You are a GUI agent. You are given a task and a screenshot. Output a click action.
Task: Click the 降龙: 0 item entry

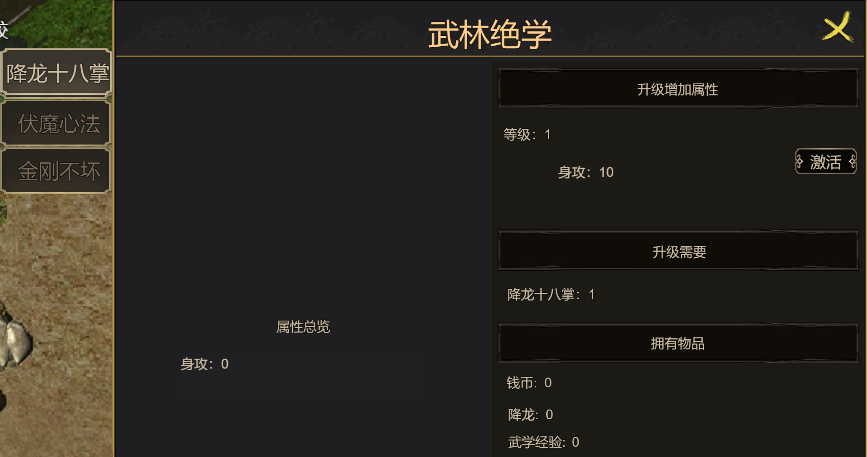[x=530, y=414]
